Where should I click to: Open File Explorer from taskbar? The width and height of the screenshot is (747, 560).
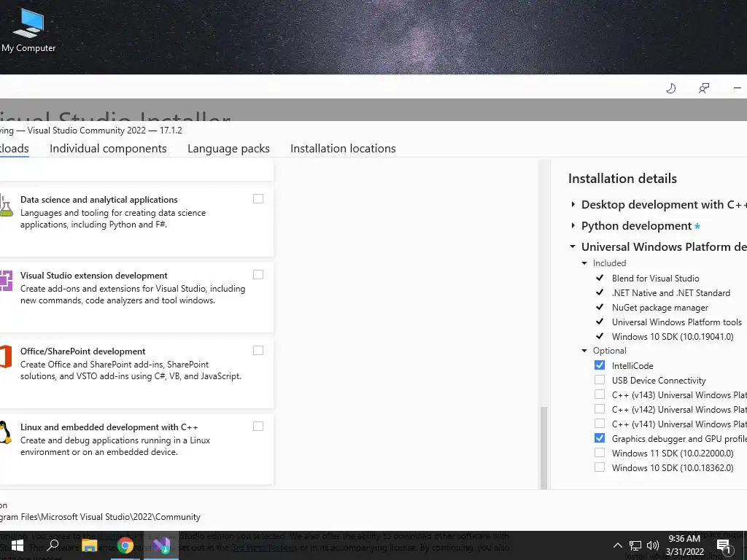coord(89,545)
